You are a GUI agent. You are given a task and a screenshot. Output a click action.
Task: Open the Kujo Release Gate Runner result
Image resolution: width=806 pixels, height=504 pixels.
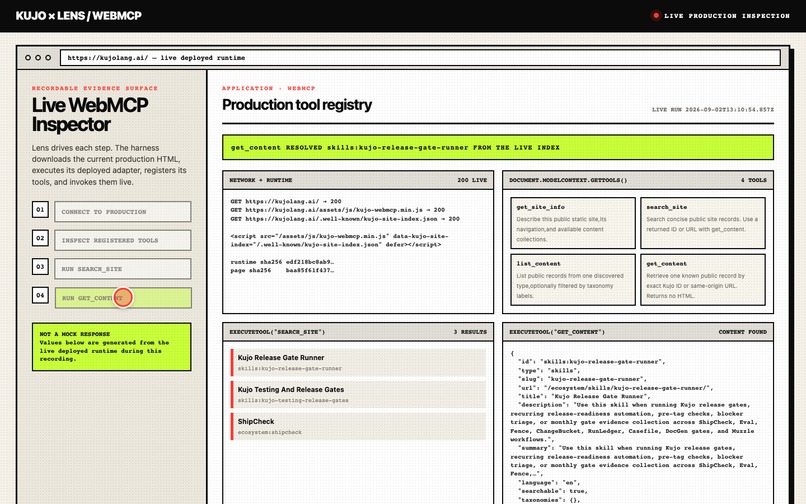(x=358, y=363)
